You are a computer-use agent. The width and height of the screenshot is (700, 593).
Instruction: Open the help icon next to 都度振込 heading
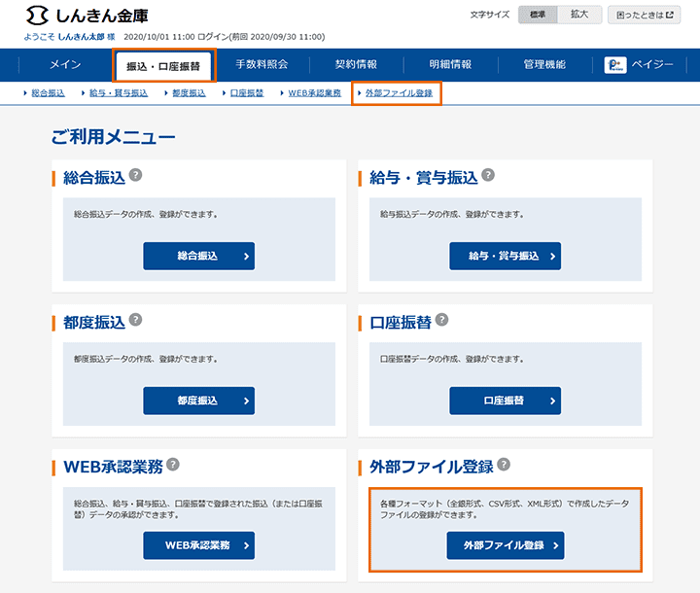point(136,319)
